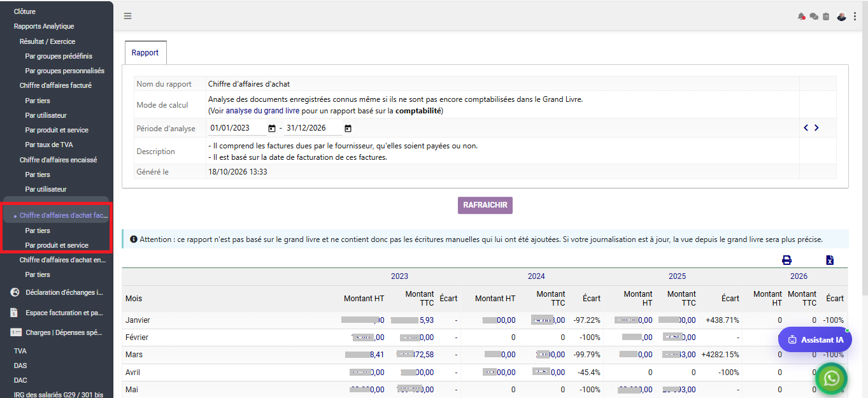868x398 pixels.
Task: Open Chiffre d'affaires d'achat encaissé
Action: click(x=63, y=260)
